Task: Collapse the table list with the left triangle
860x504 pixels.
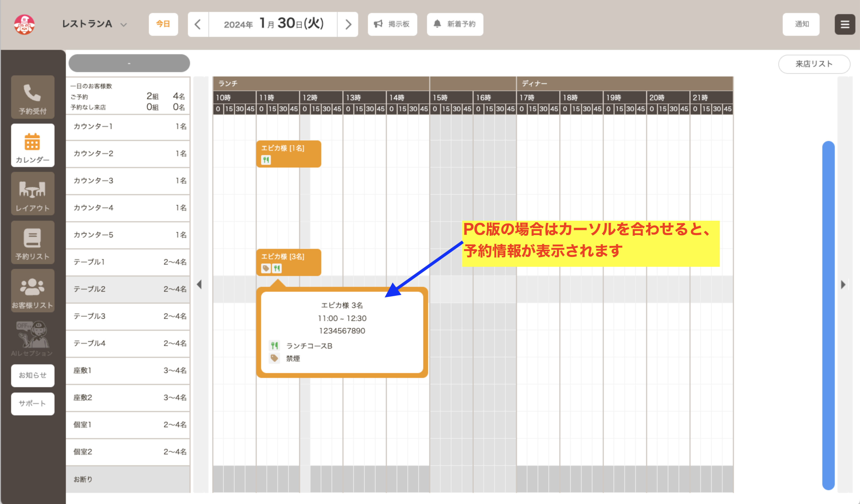Action: (x=199, y=284)
